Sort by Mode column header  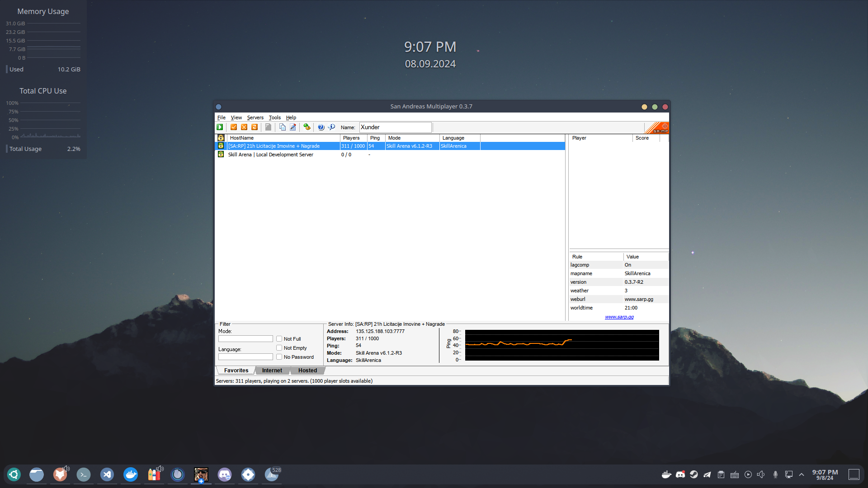[412, 138]
